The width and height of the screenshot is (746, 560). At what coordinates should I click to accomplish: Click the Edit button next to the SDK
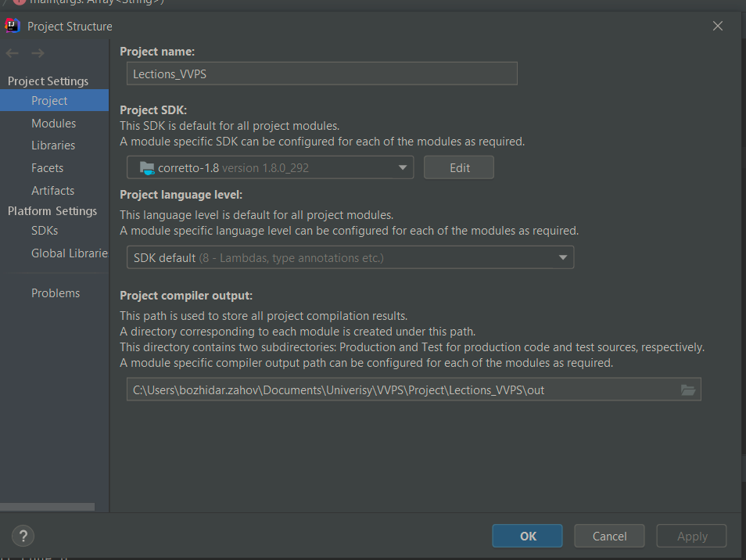tap(459, 167)
